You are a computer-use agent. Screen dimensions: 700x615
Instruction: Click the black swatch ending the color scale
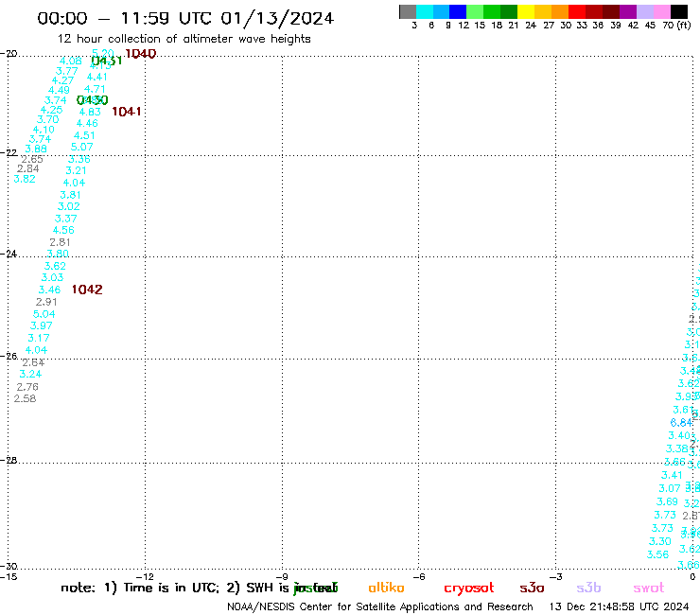tap(679, 11)
